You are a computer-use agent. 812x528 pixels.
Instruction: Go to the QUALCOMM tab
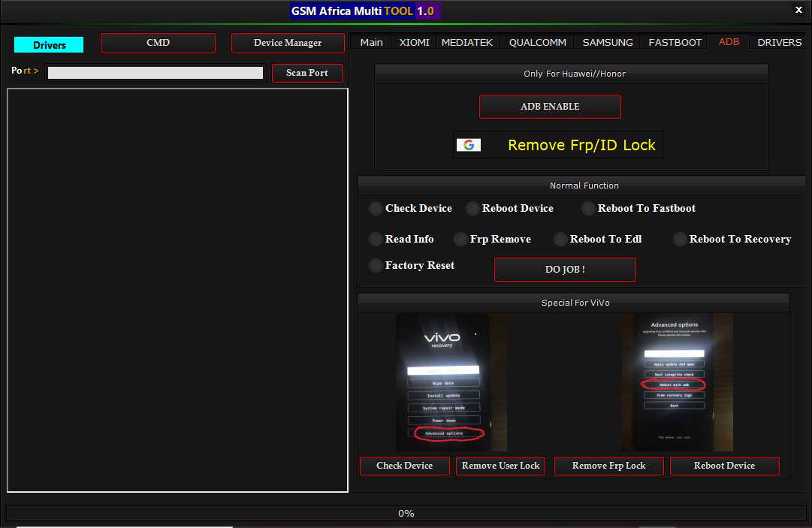537,43
